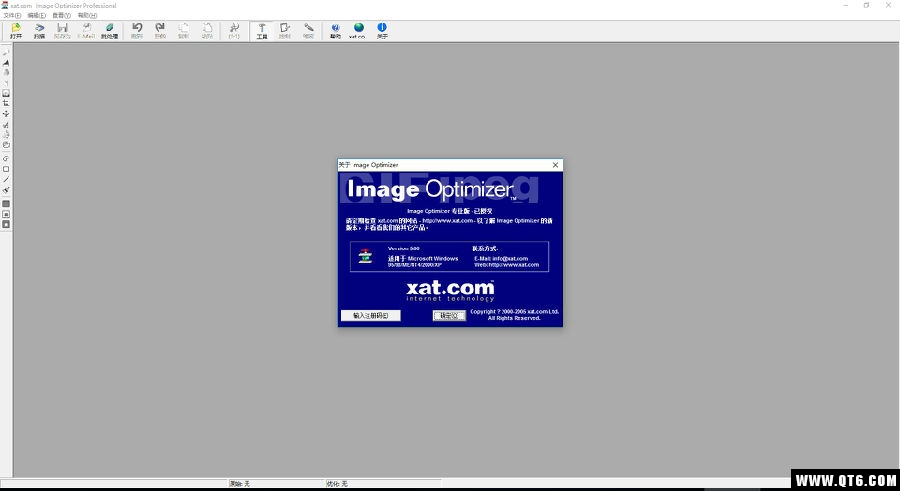Select the diagonal line tool in sidebar

coord(6,180)
